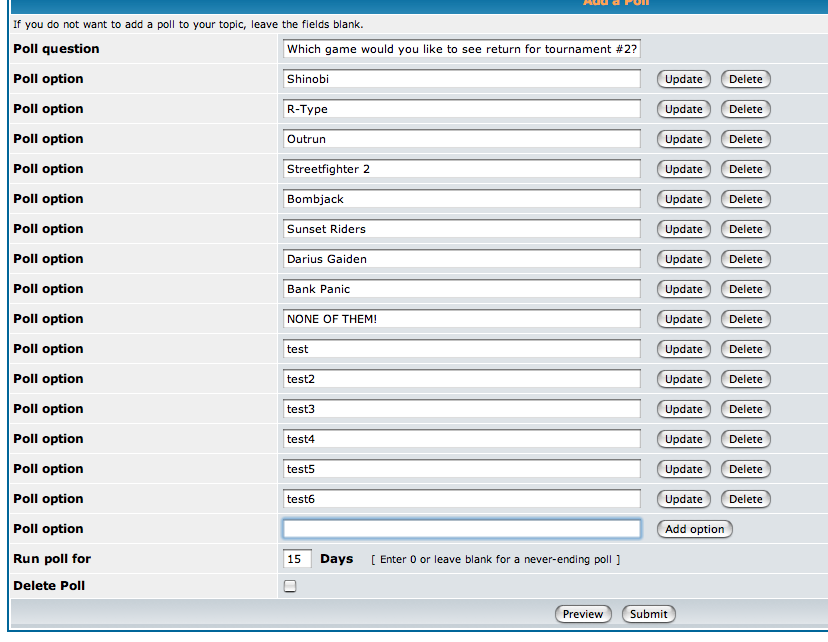The height and width of the screenshot is (642, 828).
Task: Click the test3 option text field
Action: point(462,409)
